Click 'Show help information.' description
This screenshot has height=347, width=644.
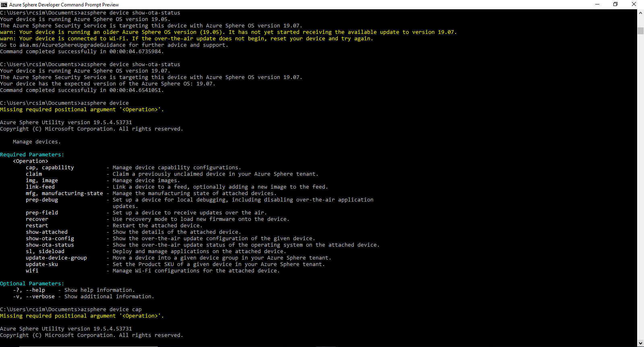pyautogui.click(x=100, y=290)
